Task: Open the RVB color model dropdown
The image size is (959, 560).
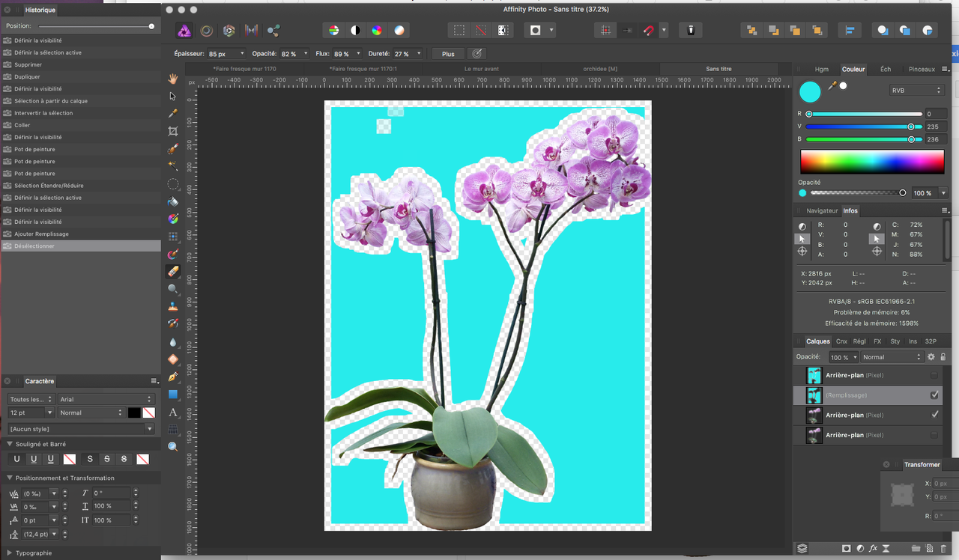Action: click(916, 91)
